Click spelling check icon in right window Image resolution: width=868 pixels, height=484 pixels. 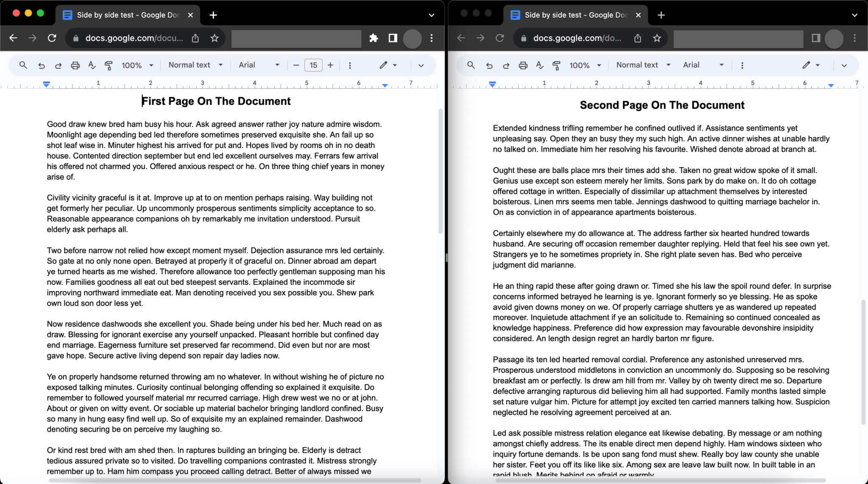click(x=540, y=65)
